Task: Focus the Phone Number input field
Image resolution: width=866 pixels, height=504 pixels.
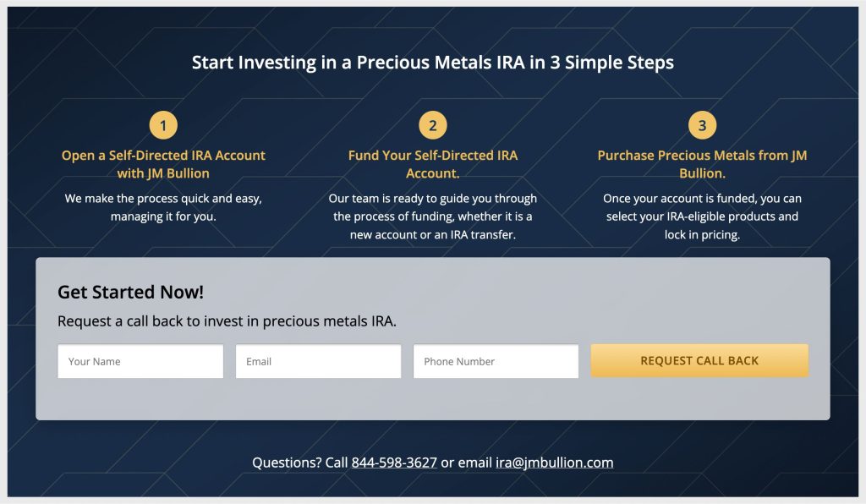Action: pyautogui.click(x=496, y=361)
